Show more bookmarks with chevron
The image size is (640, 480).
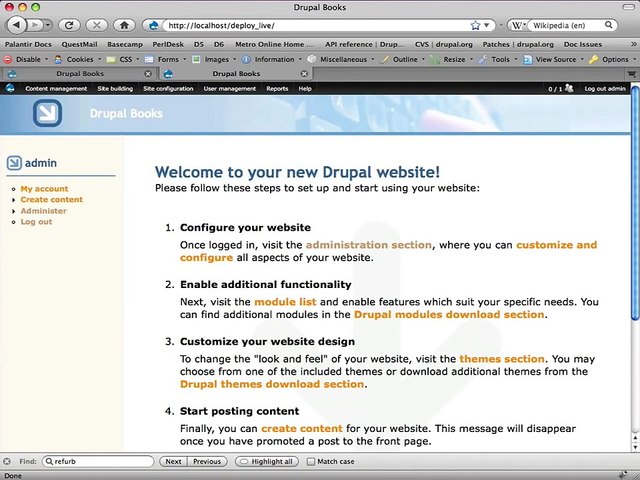click(x=633, y=44)
